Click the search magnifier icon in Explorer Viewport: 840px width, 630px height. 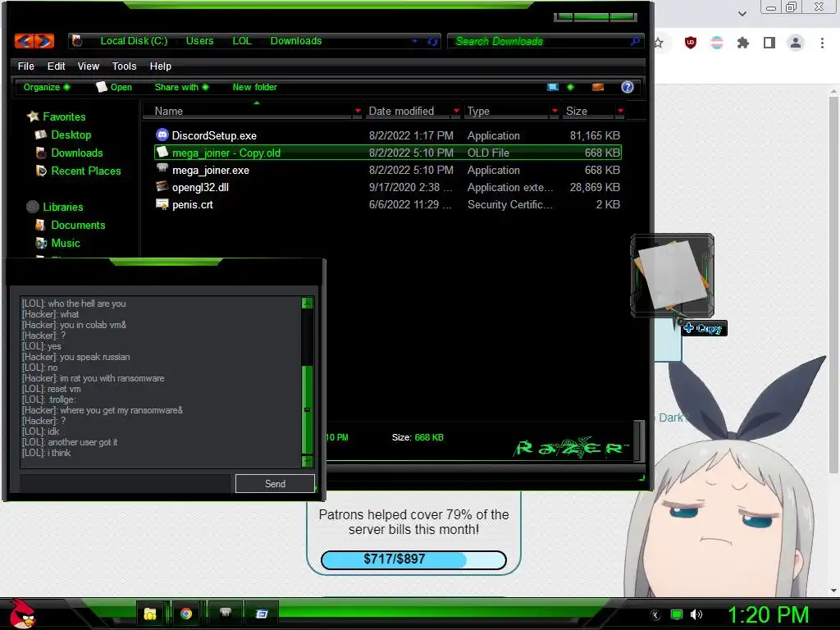635,41
